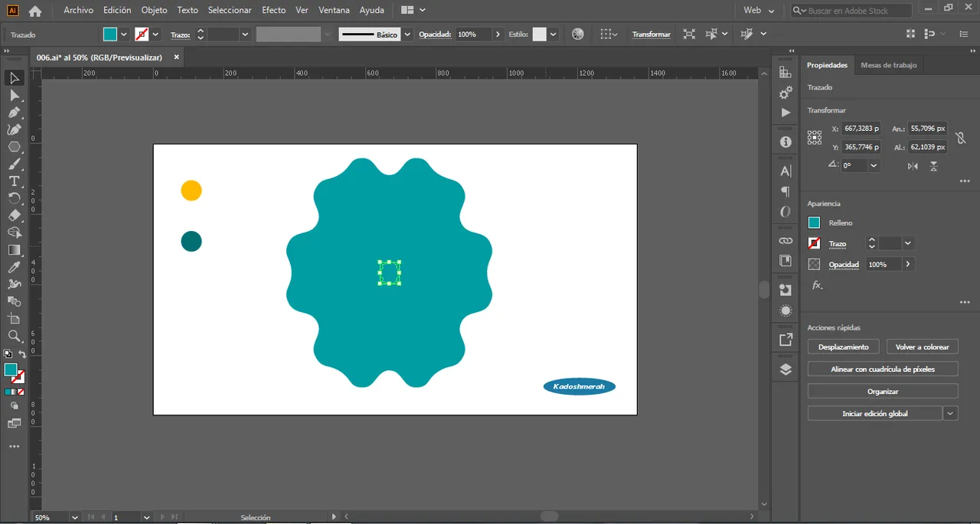
Task: Select the Polygon shape tool
Action: coord(14,147)
